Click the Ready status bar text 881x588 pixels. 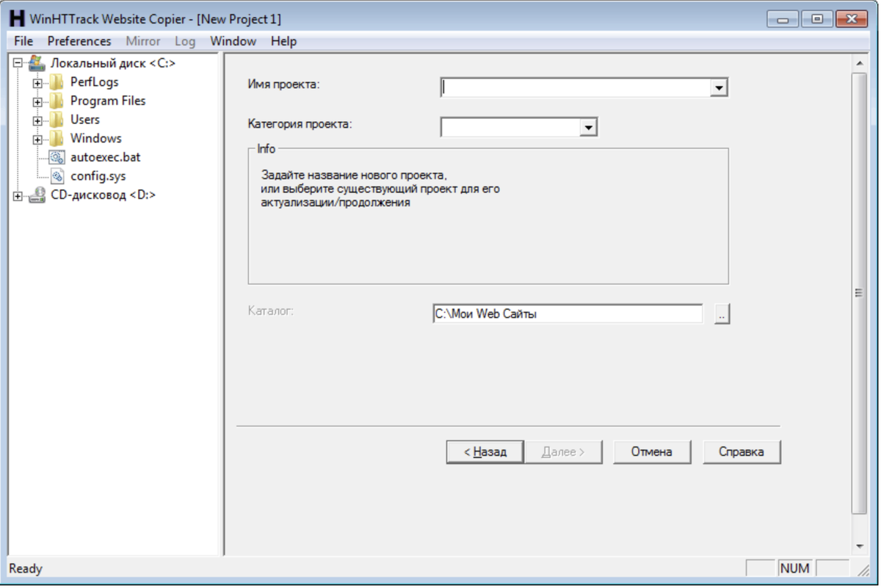(26, 569)
